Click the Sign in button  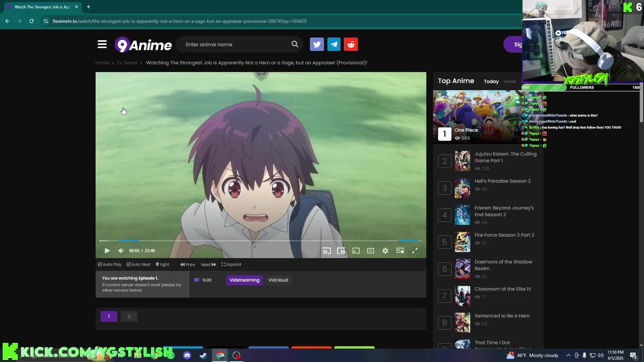pyautogui.click(x=513, y=44)
